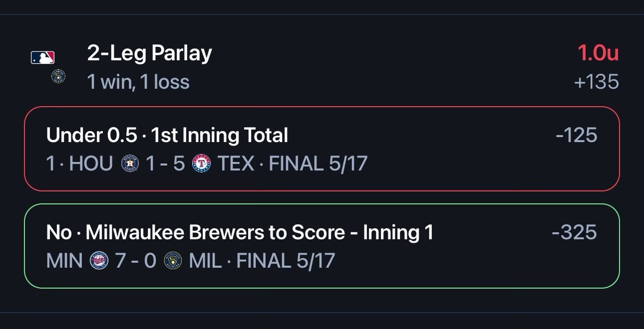644x329 pixels.
Task: Open HOU 1 - 5 TEX final score line
Action: coord(207,164)
